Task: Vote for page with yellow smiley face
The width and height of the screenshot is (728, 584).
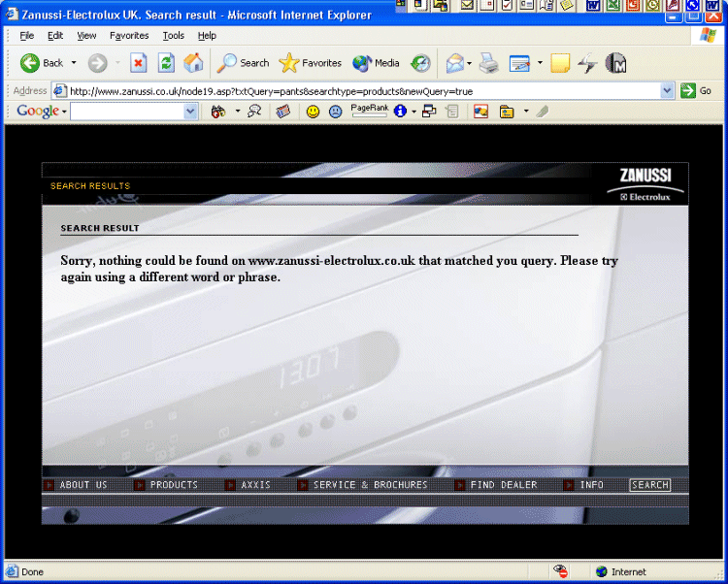Action: pyautogui.click(x=313, y=112)
